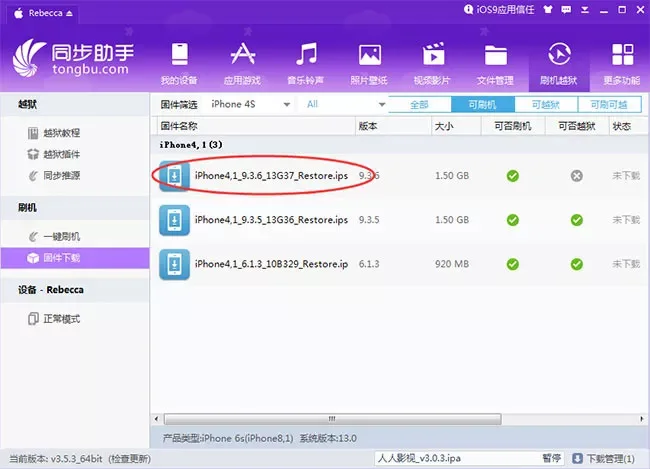Viewport: 650px width, 469px height.
Task: Click right arrow of horizontal scrollbar
Action: coord(642,419)
